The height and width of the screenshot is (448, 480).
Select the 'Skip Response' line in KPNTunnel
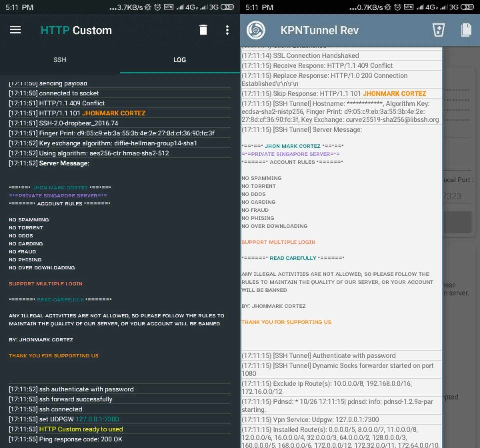coord(341,93)
